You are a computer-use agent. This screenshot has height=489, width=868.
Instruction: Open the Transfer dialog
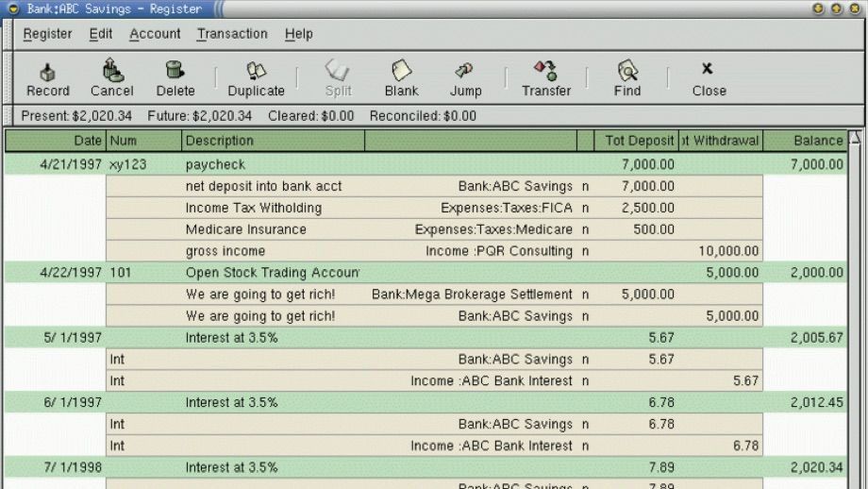pyautogui.click(x=546, y=79)
